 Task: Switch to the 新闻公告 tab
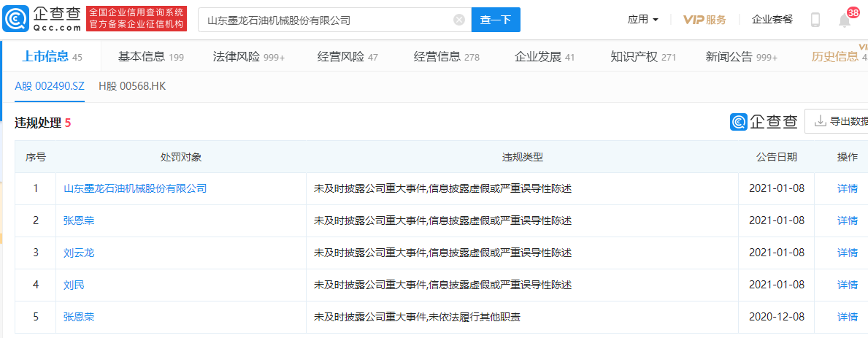[742, 56]
